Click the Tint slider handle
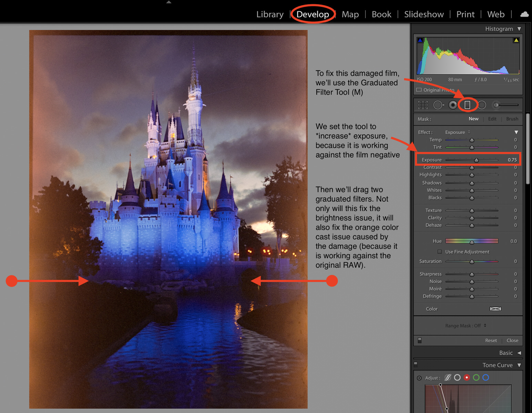Screen dimensions: 532x413 coord(472,147)
